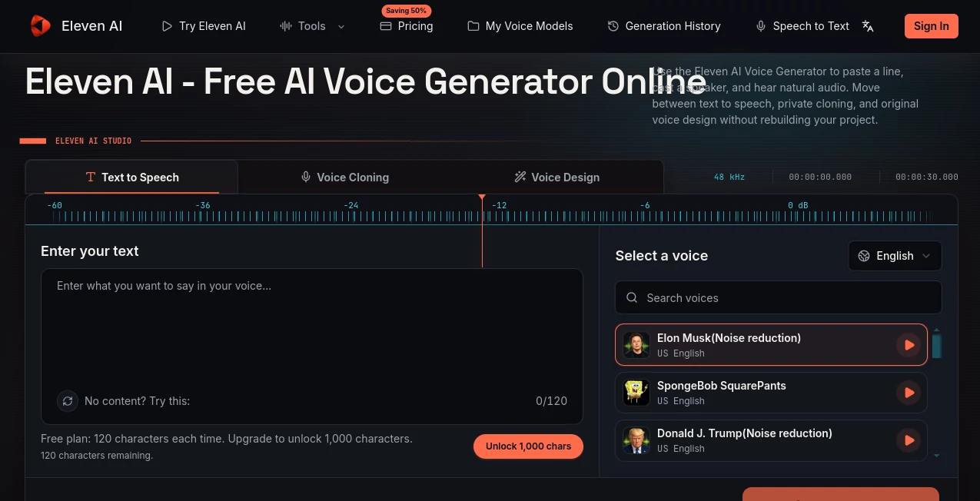The image size is (980, 501).
Task: Switch to Voice Cloning tab
Action: [x=344, y=178]
